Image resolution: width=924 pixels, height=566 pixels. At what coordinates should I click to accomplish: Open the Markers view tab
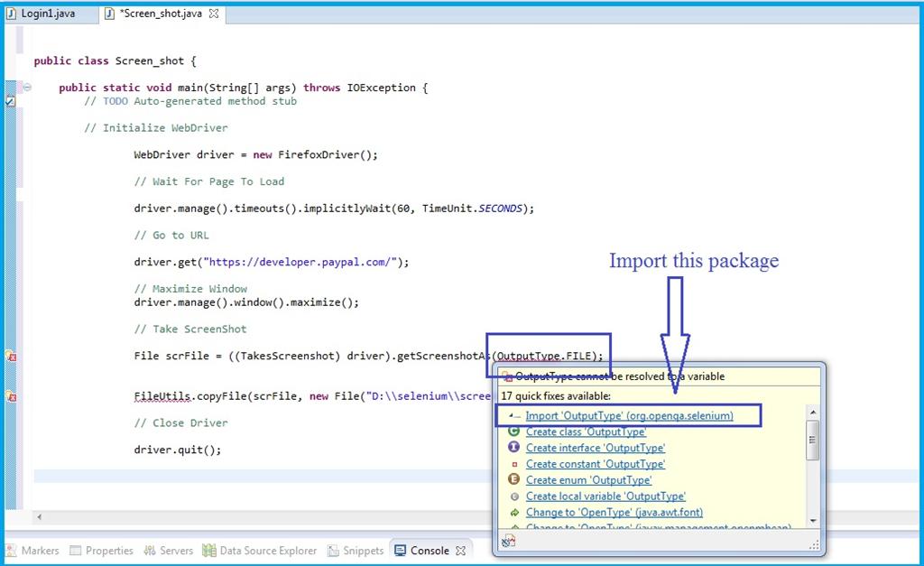click(x=33, y=551)
